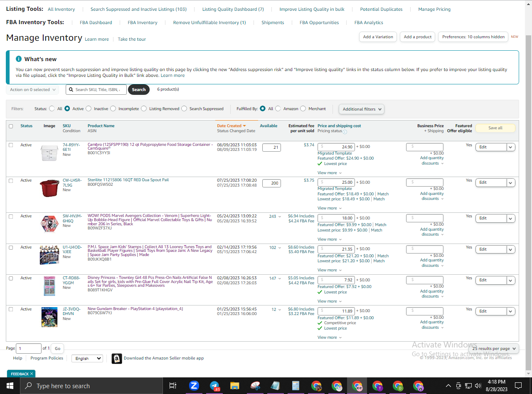The image size is (532, 394).
Task: Expand View more for the Disney Princess nails row
Action: 330,301
